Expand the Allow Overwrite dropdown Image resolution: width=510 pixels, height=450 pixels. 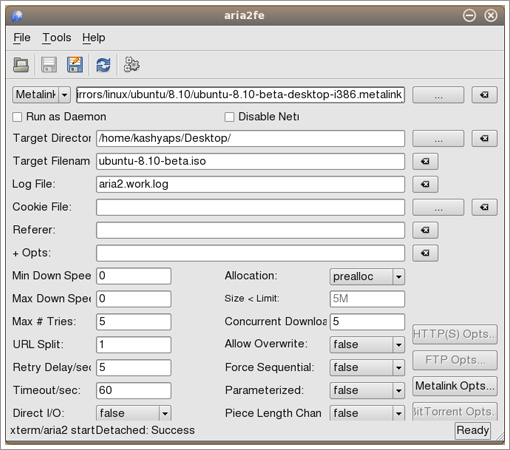coord(367,344)
